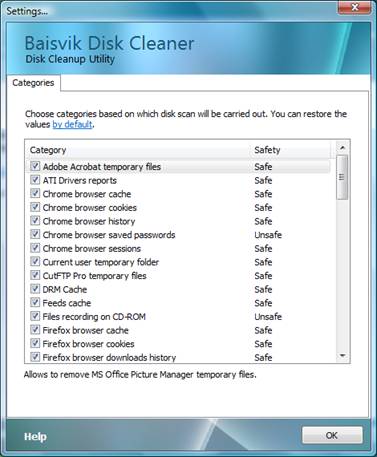Click the 'by default' restore link
Viewport: 377px width, 457px height.
(x=72, y=124)
